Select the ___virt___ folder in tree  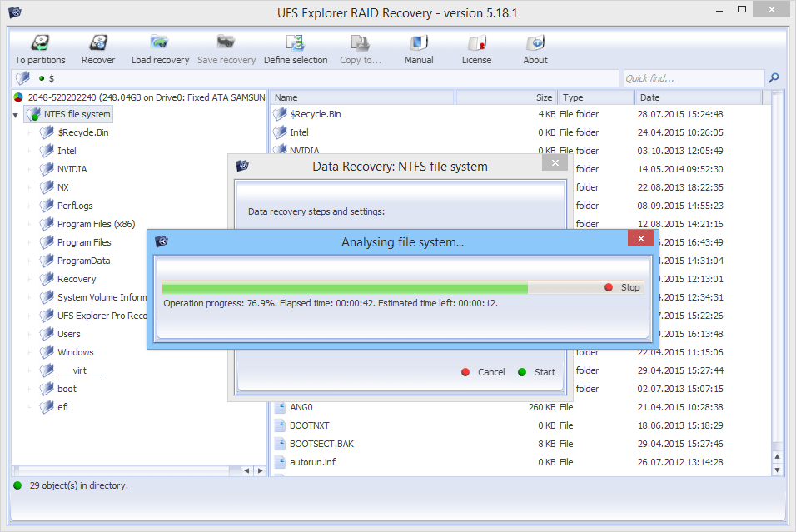pyautogui.click(x=80, y=370)
